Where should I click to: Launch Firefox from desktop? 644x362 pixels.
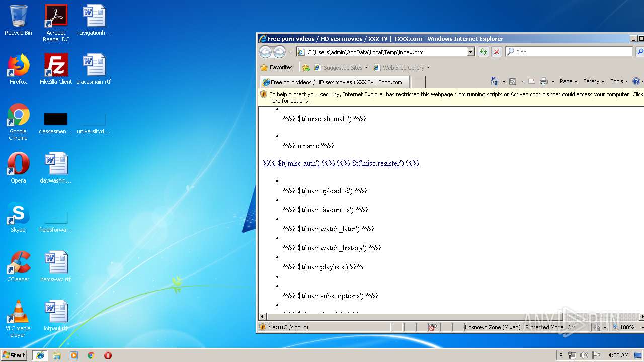pos(18,69)
